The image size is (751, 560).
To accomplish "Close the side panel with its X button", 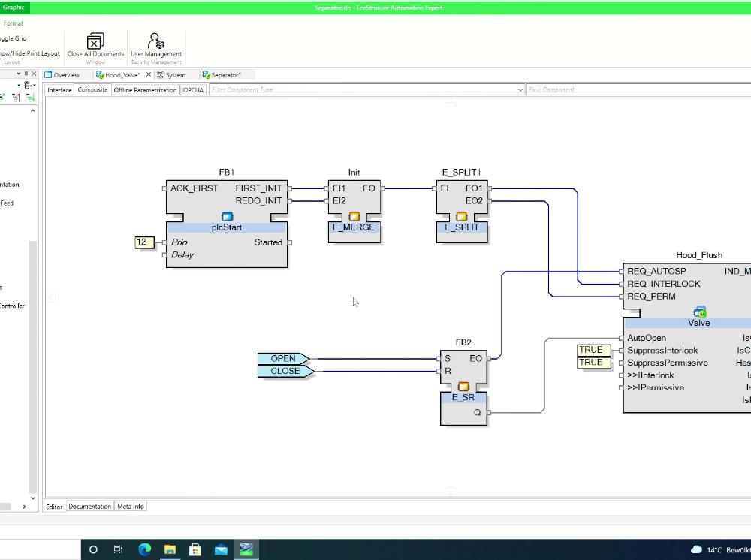I will point(34,74).
